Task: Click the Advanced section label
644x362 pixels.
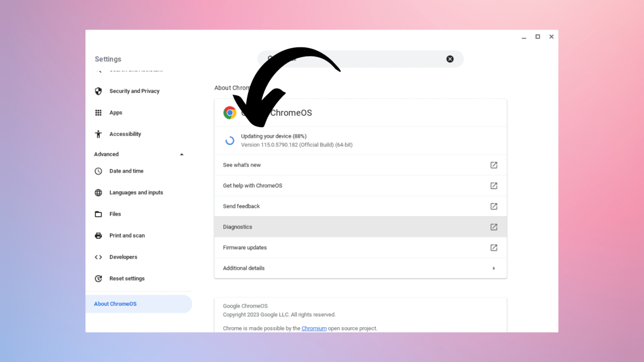Action: pyautogui.click(x=106, y=154)
